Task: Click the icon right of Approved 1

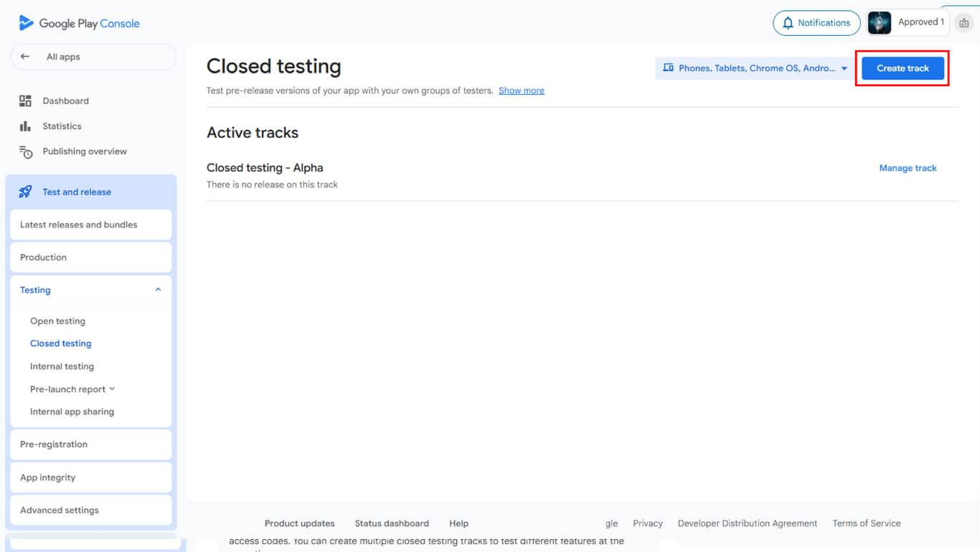Action: [963, 23]
